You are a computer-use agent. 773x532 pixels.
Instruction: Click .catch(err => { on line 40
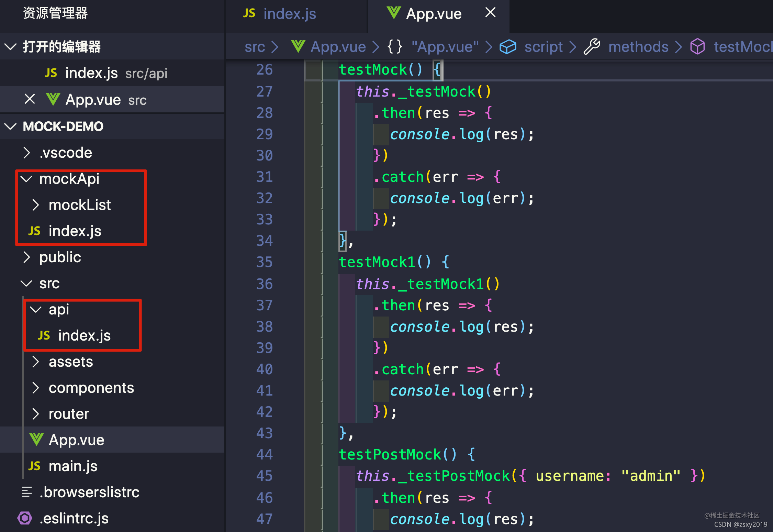point(437,370)
